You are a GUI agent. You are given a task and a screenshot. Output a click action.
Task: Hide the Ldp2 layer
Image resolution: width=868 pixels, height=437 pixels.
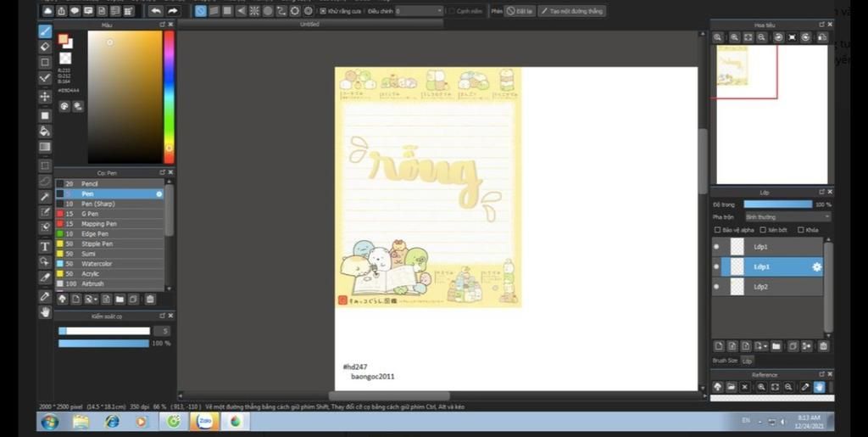coord(717,287)
